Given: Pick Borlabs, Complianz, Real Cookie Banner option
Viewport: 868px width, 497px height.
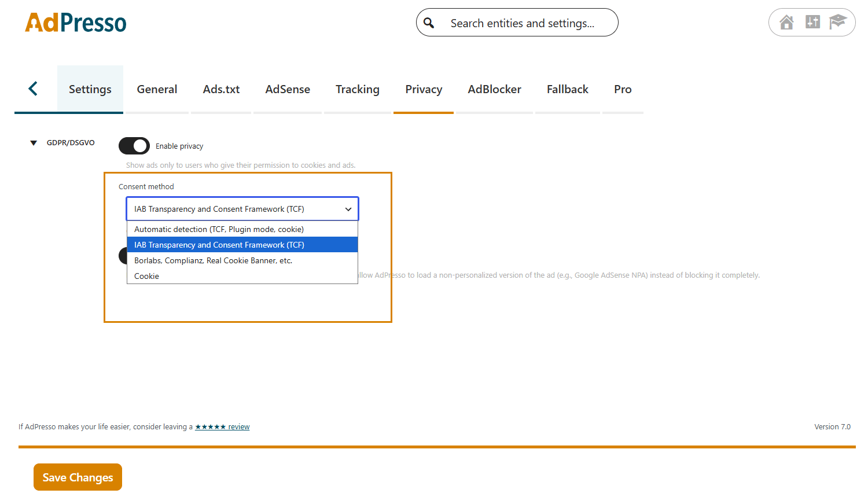Looking at the screenshot, I should pyautogui.click(x=242, y=260).
